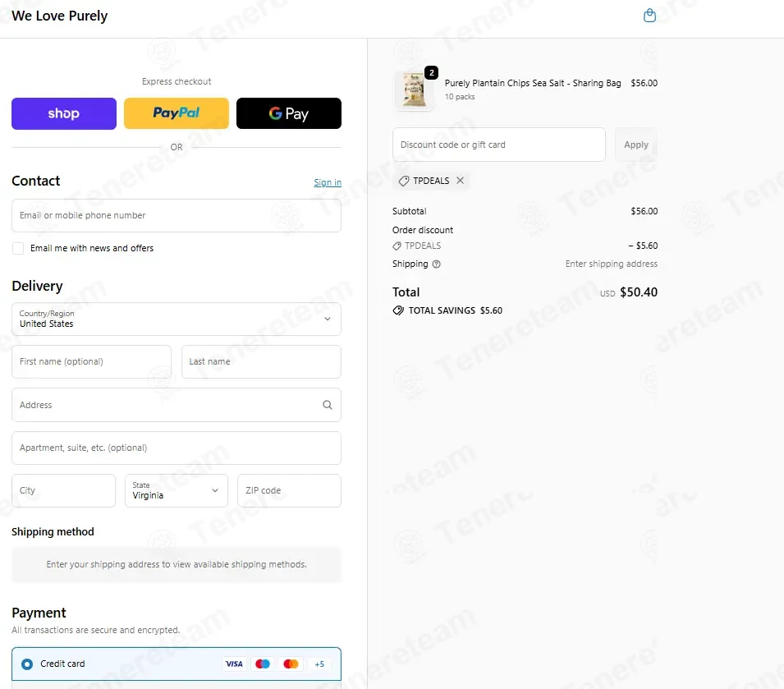Click the Express checkout label

click(177, 81)
